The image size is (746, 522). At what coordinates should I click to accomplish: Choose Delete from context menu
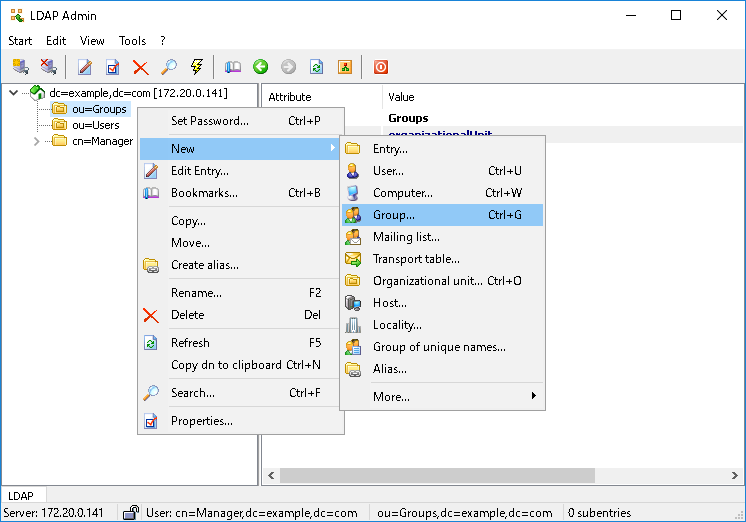[x=241, y=315]
